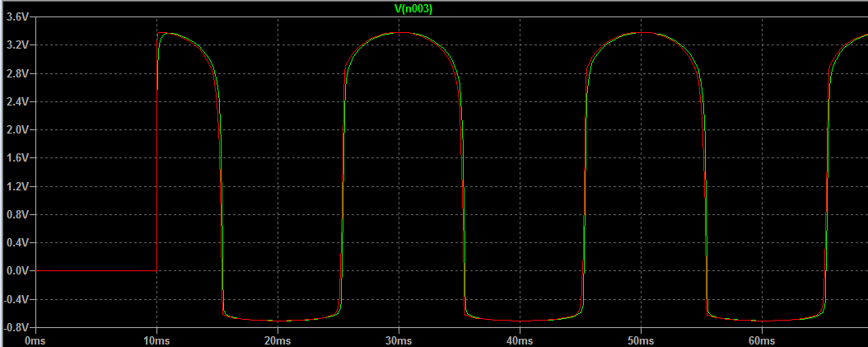Select the 60ms horizontal axis label
The image size is (868, 347).
(x=762, y=339)
